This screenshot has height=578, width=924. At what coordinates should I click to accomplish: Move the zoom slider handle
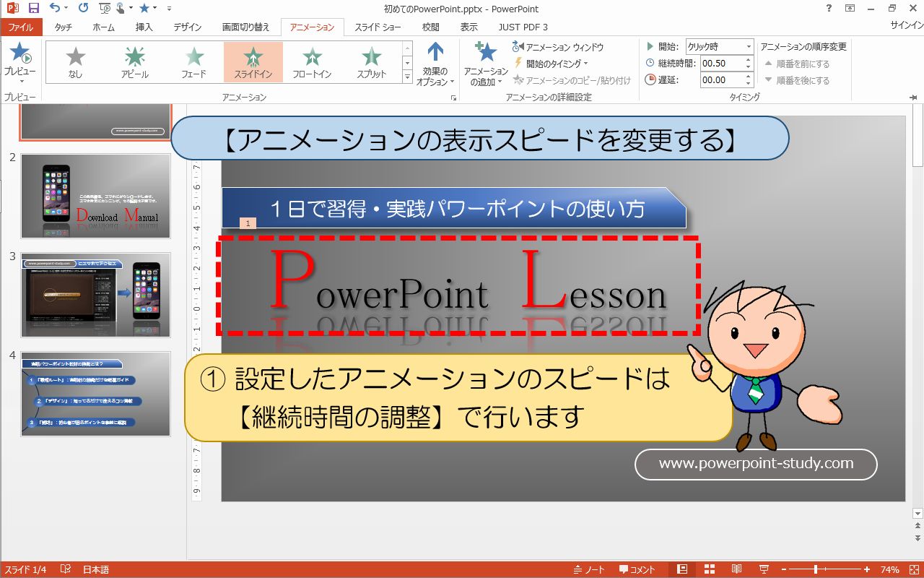pyautogui.click(x=816, y=569)
